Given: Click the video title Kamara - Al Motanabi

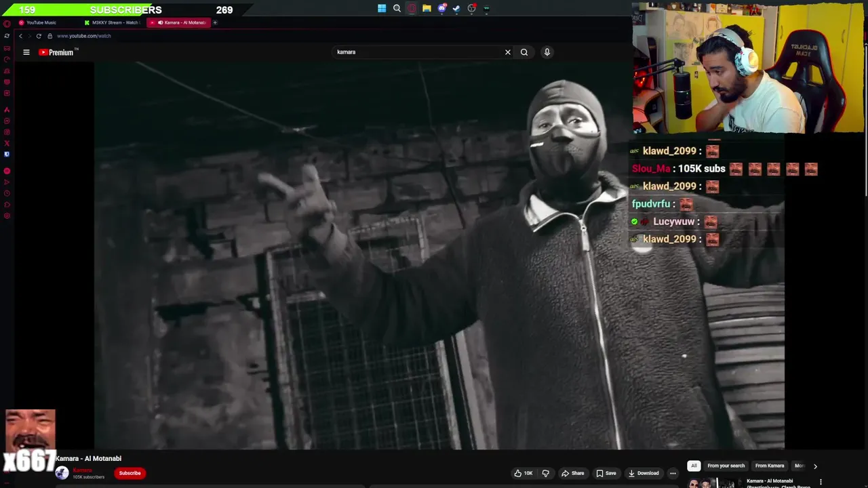Looking at the screenshot, I should tap(88, 459).
